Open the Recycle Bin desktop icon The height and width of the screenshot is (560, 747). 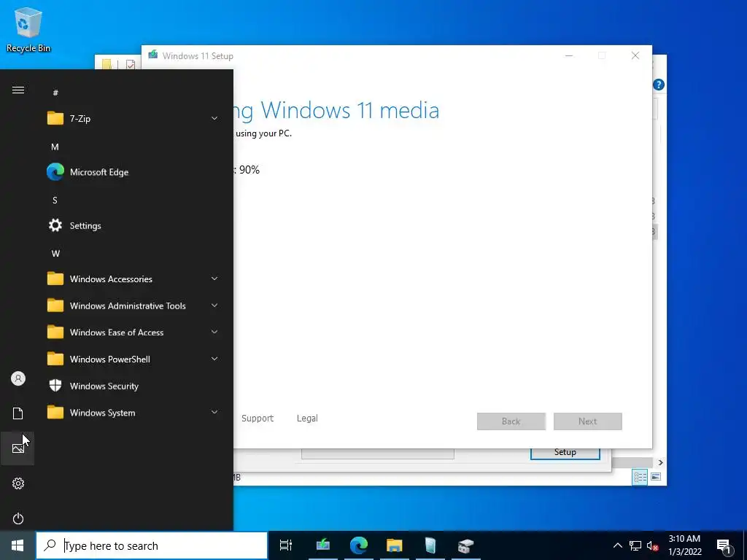28,29
